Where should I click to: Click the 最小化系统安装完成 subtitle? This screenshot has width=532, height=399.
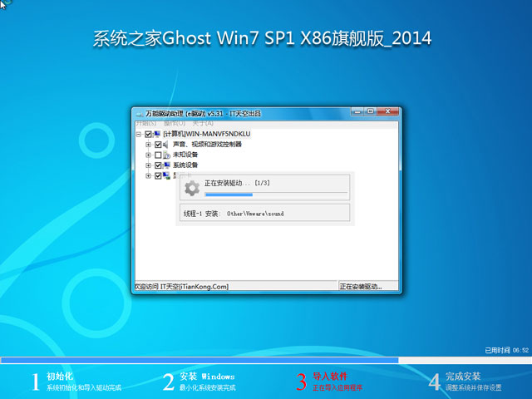[x=208, y=387]
